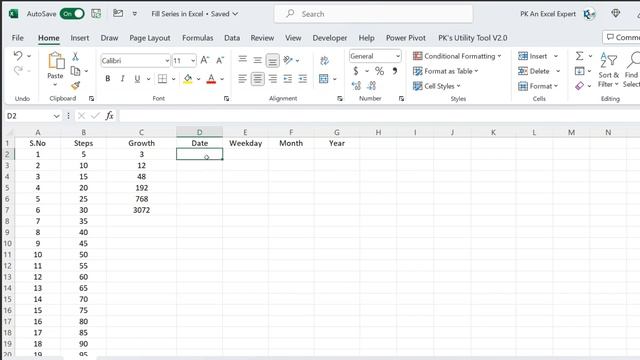Switch to the Page Layout tab

point(150,38)
